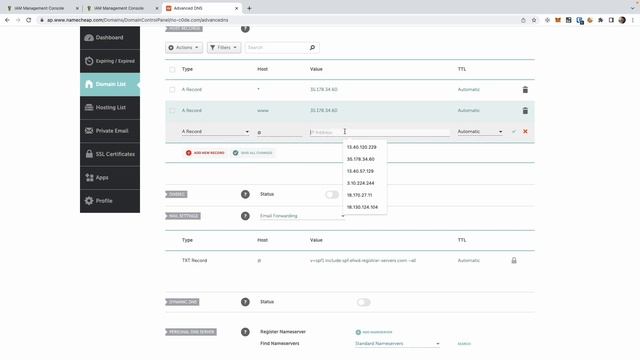Toggle the Dynamic DNS Status switch

[x=363, y=302]
